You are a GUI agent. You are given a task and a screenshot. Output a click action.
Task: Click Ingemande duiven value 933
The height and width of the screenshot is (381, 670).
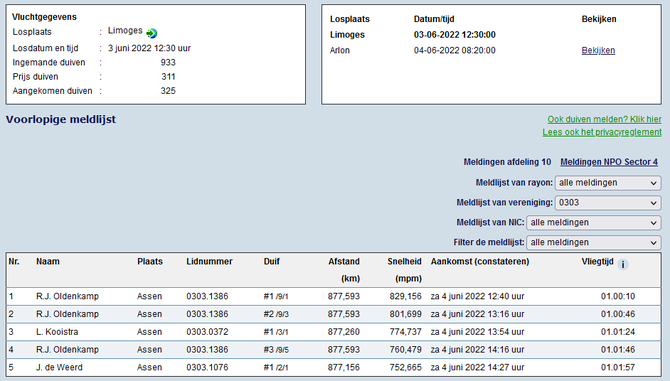tap(168, 62)
